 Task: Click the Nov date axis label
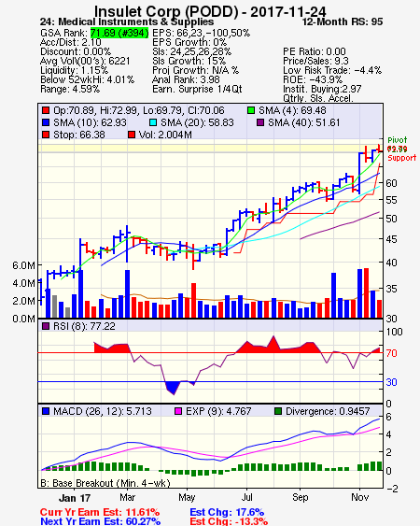[x=360, y=497]
